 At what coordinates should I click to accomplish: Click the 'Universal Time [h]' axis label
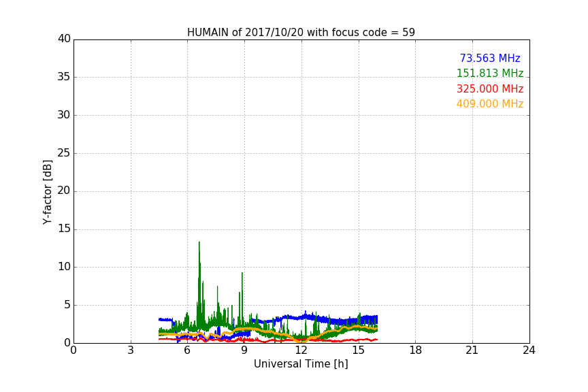pos(301,364)
